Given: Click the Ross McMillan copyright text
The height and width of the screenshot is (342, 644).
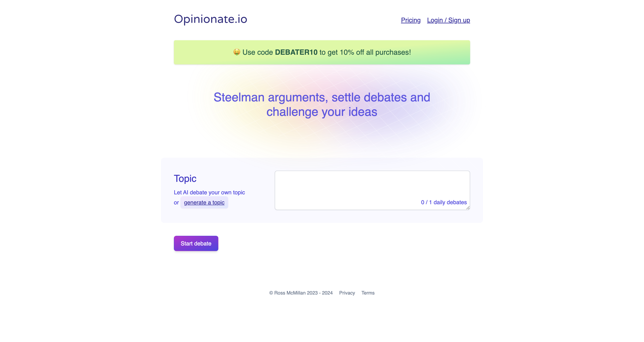Looking at the screenshot, I should pyautogui.click(x=301, y=293).
